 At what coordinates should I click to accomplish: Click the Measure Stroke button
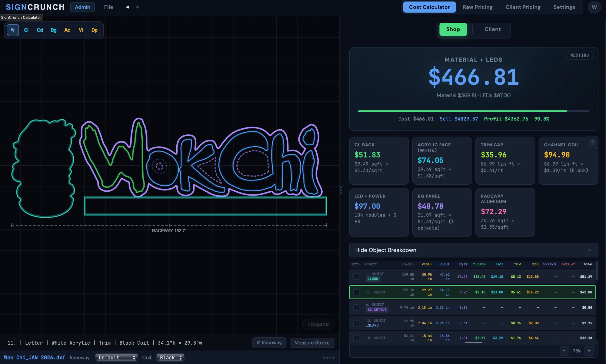[312, 343]
